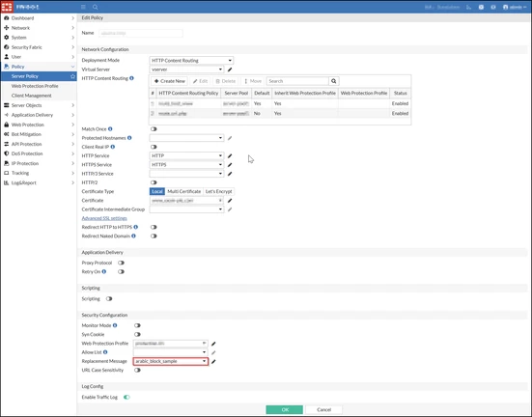The width and height of the screenshot is (532, 417).
Task: Toggle the top hamburger menu icon
Action: (83, 7)
